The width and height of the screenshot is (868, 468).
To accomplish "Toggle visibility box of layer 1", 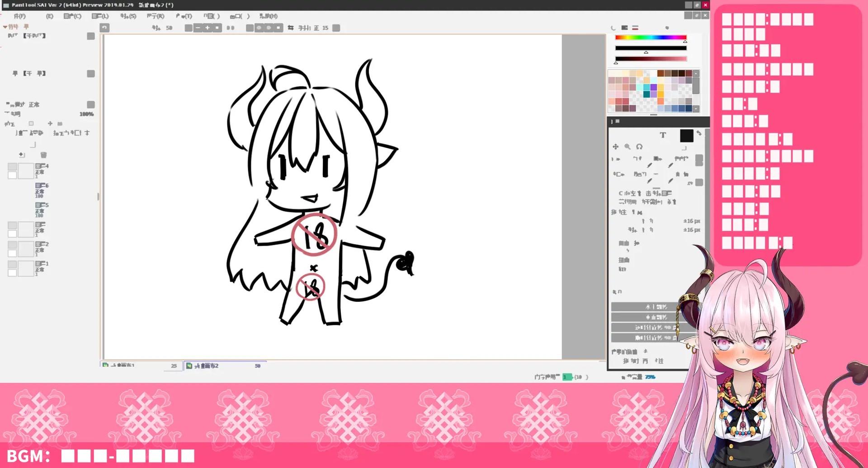I will pyautogui.click(x=12, y=264).
